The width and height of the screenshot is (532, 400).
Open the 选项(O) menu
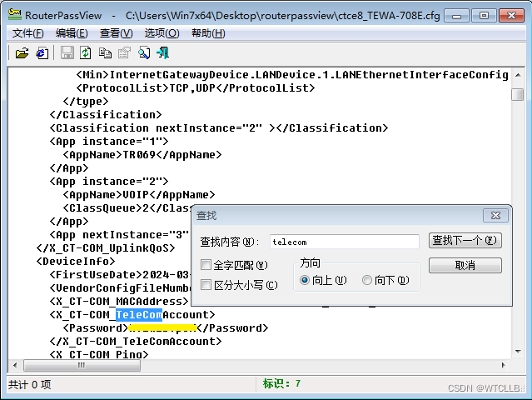pos(162,33)
